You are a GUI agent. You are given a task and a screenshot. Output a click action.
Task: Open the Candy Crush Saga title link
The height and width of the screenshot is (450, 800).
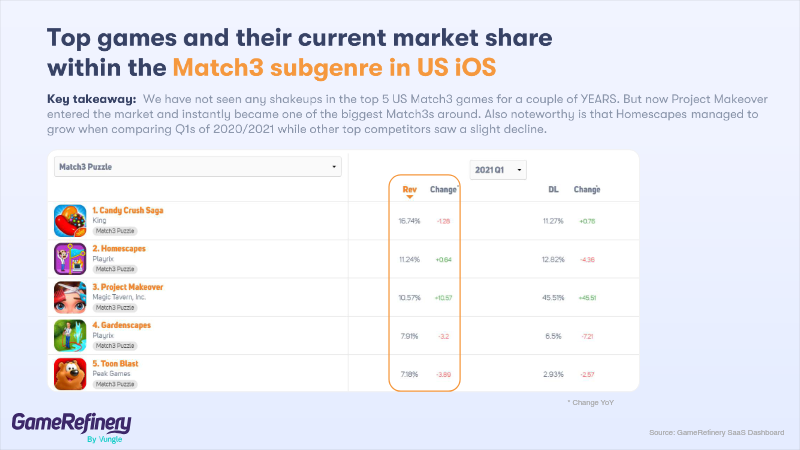point(128,210)
